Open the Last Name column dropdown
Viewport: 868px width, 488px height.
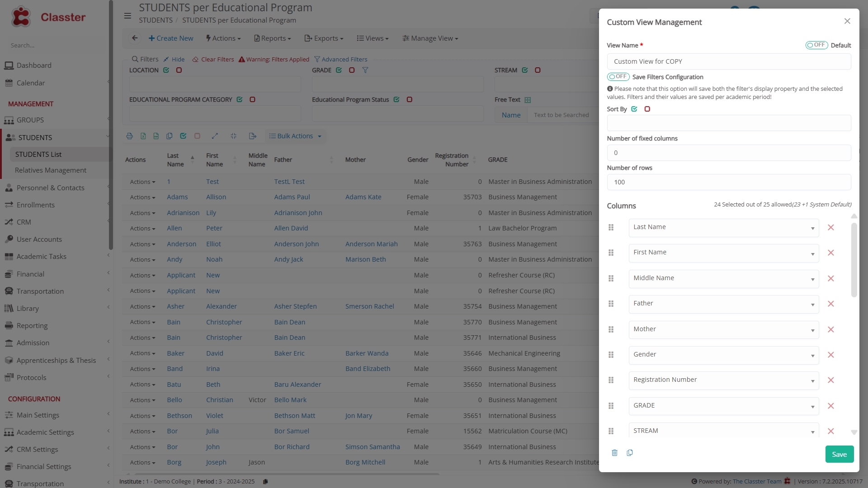[x=724, y=228]
